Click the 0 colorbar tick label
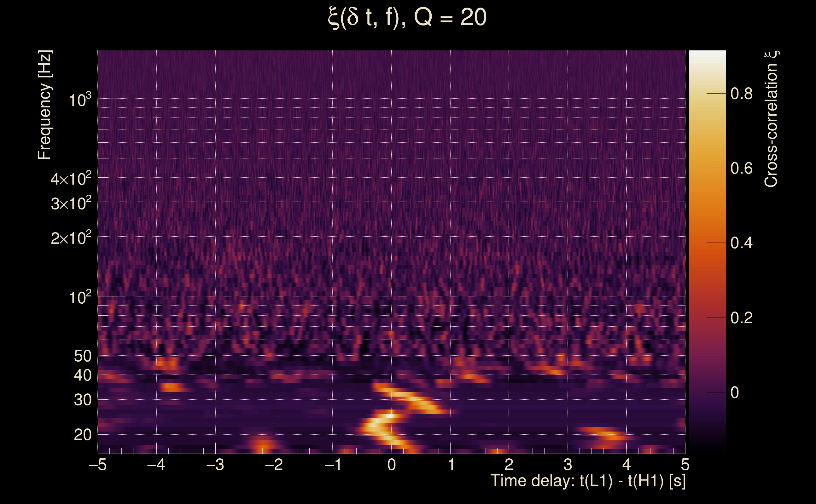The image size is (816, 504). coord(734,393)
